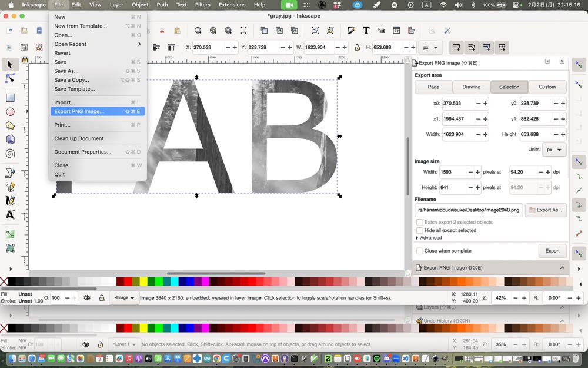This screenshot has height=368, width=588.
Task: Select the Mesh gradient tool
Action: 10,248
